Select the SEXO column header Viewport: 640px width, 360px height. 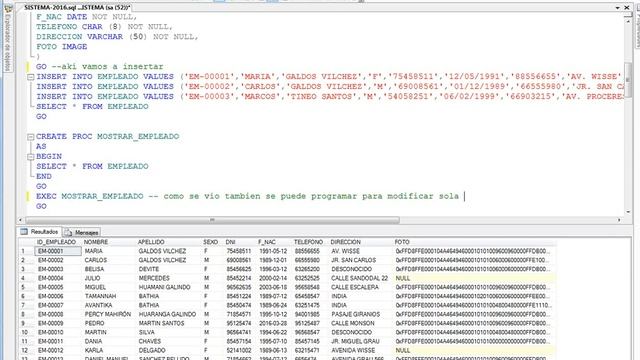[211, 242]
